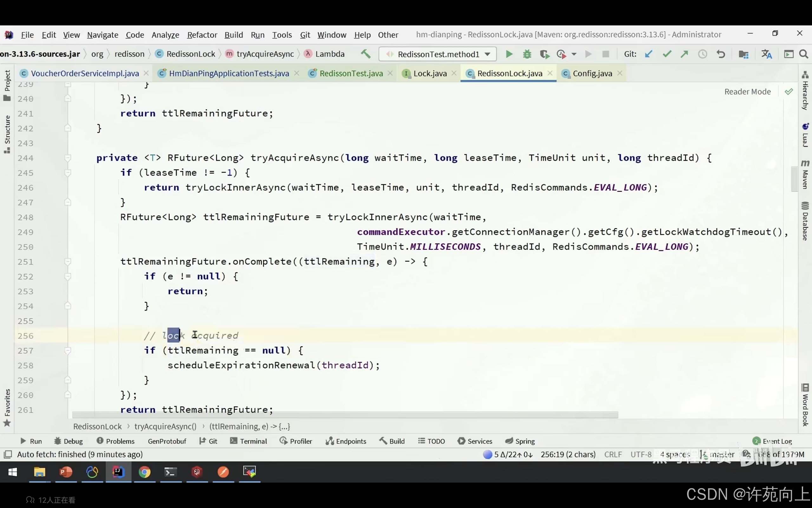Image resolution: width=812 pixels, height=508 pixels.
Task: Click the fold marker at line 242
Action: pos(68,128)
